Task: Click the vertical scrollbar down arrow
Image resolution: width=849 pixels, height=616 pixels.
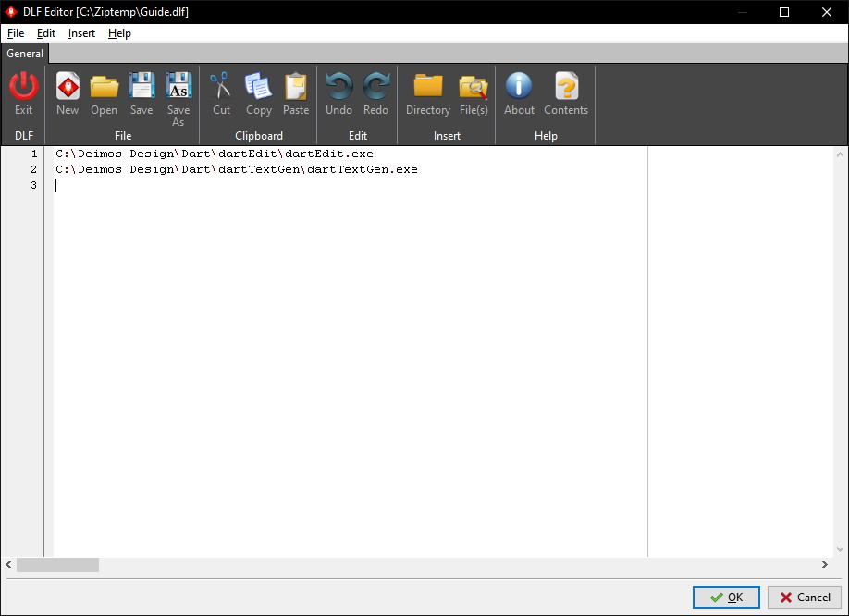Action: pyautogui.click(x=841, y=548)
